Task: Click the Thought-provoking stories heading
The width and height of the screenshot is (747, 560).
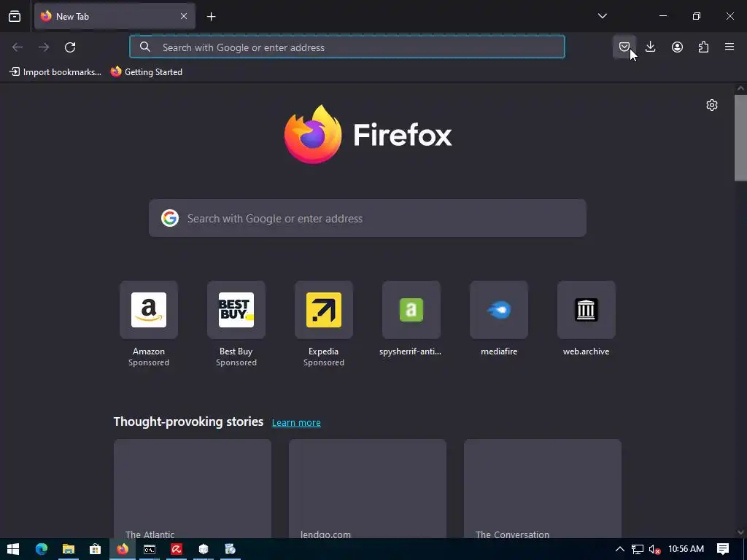Action: (188, 422)
